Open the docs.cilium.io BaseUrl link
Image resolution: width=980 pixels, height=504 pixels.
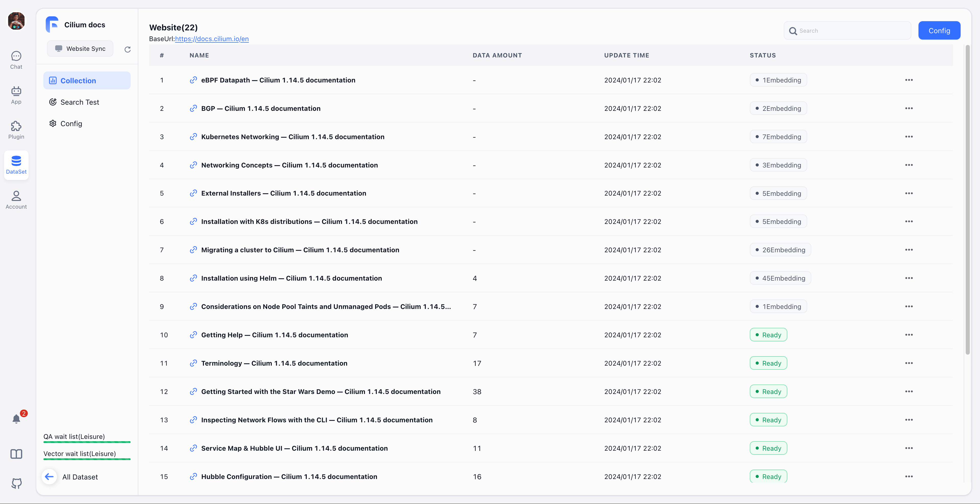[212, 39]
